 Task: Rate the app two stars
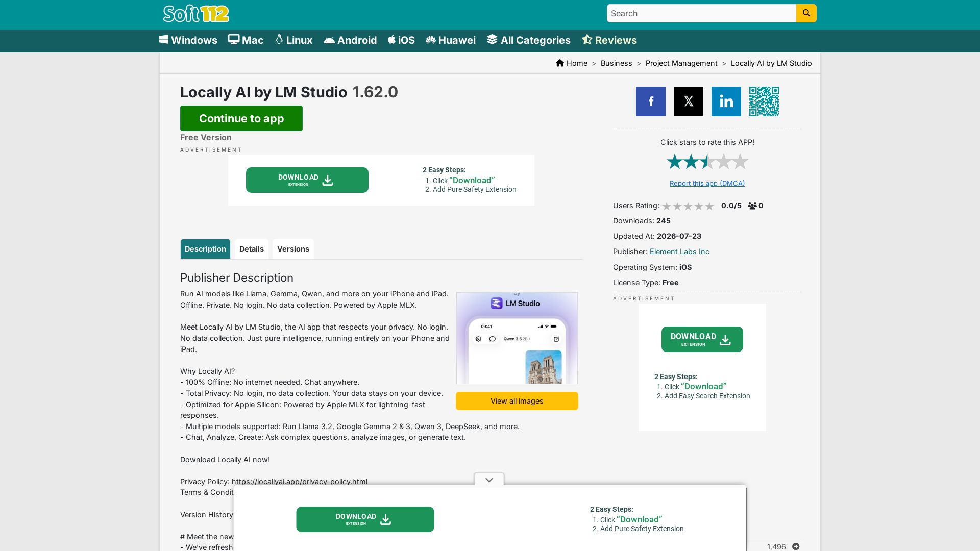tap(691, 162)
